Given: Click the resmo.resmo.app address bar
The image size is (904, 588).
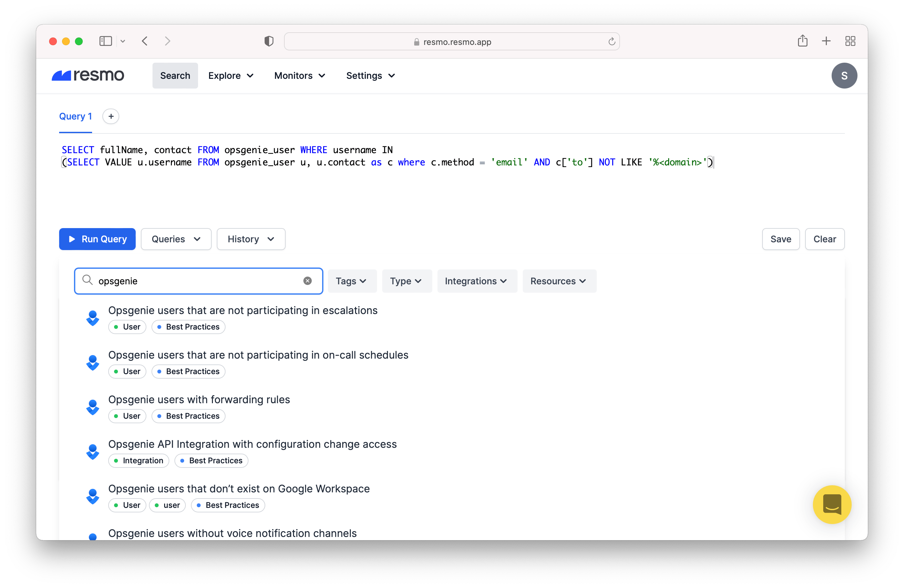Looking at the screenshot, I should [452, 41].
